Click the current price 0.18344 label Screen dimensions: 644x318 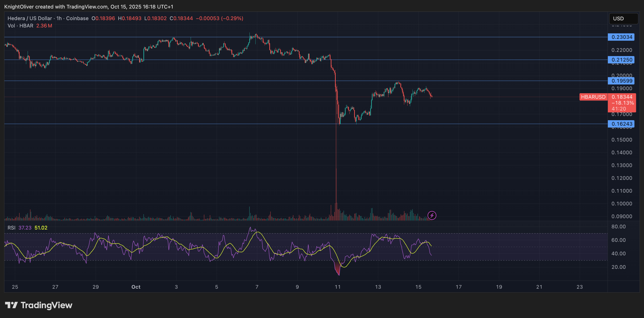coord(622,97)
